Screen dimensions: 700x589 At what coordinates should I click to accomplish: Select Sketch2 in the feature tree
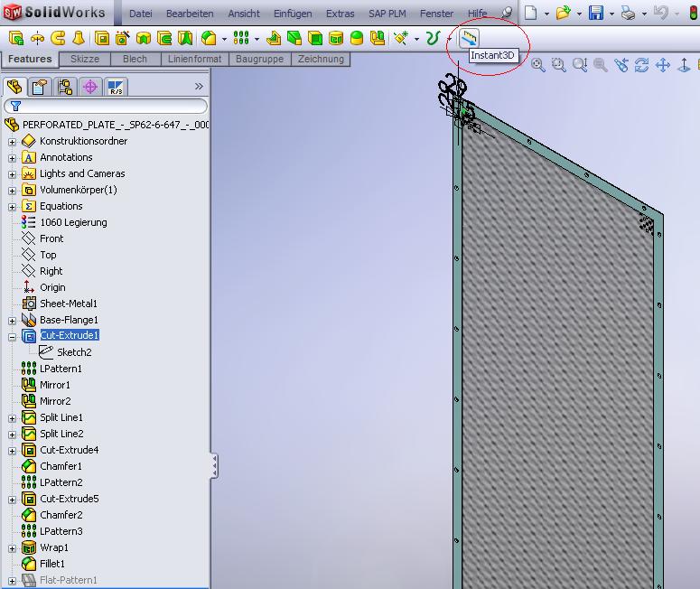pyautogui.click(x=74, y=352)
